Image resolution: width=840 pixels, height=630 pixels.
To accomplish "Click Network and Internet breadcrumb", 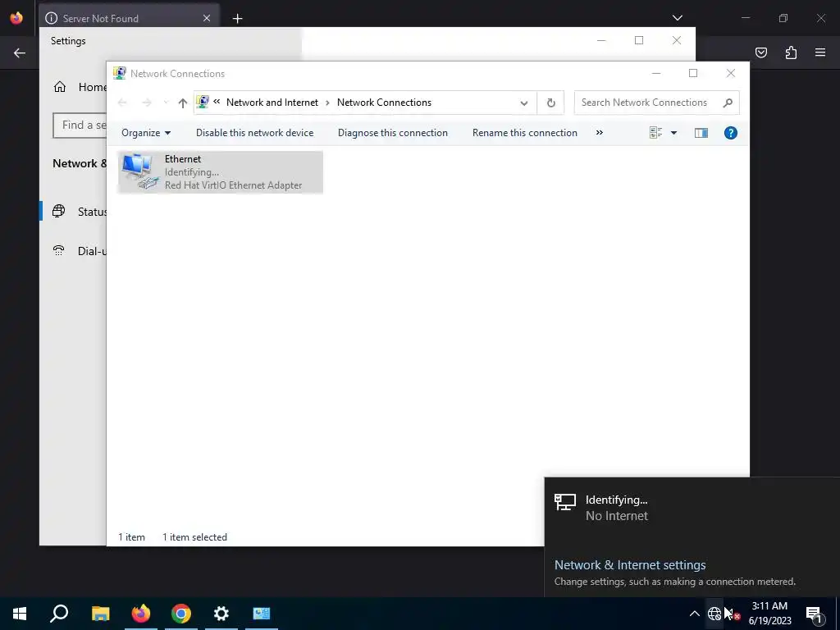I will click(272, 103).
